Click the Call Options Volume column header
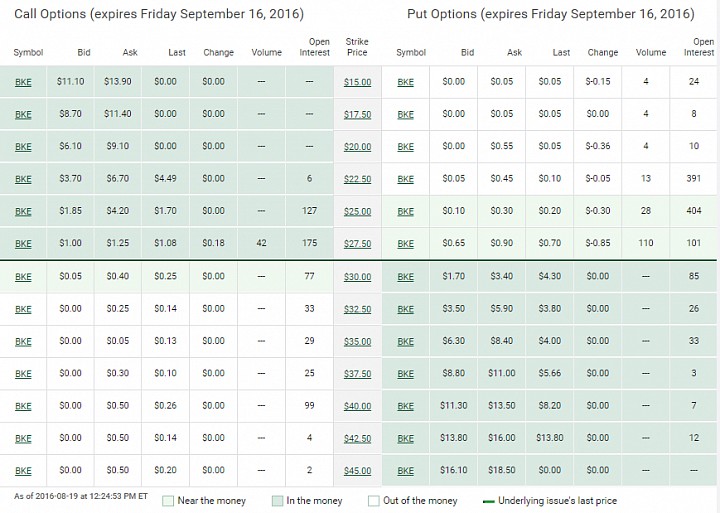Screen dimensions: 720x513 266,52
